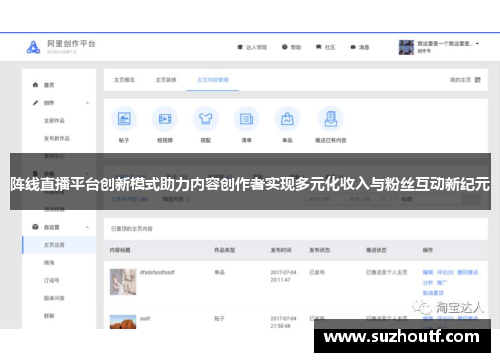Click 编辑 in the dfadsfasdfasdf row
The image size is (500, 362).
428,272
